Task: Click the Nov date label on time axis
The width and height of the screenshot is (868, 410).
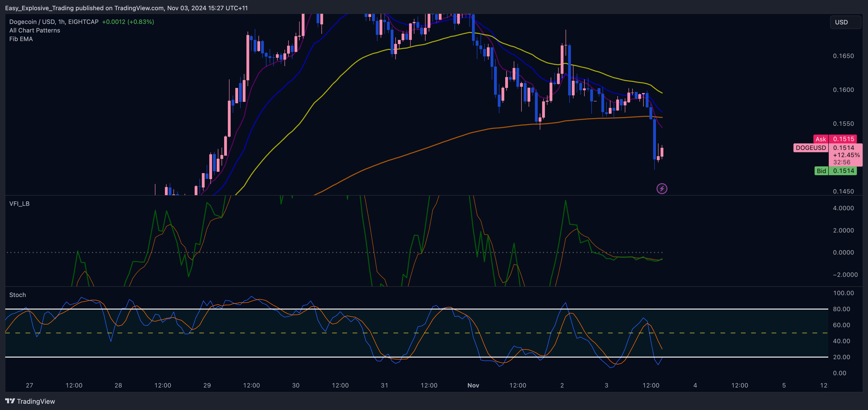Action: pyautogui.click(x=473, y=385)
